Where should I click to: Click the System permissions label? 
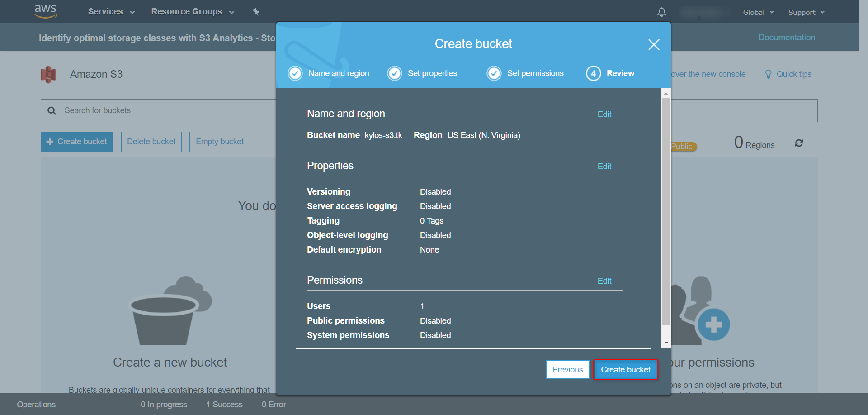point(348,335)
